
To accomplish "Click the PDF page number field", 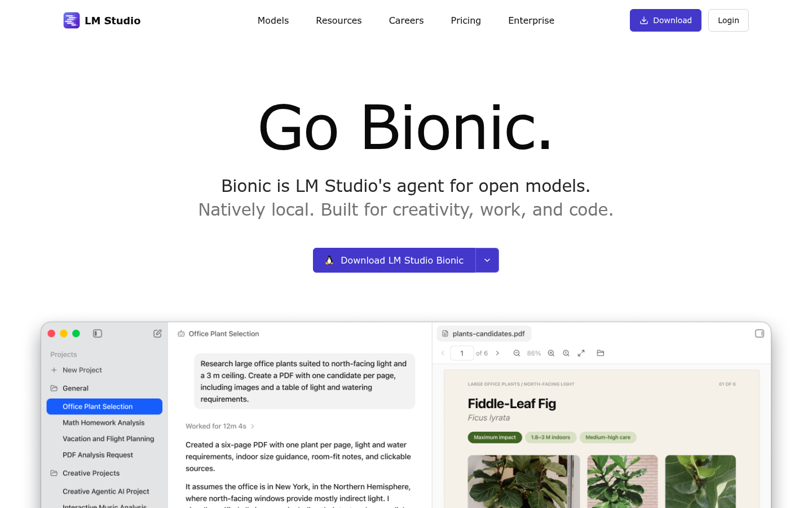I will [x=462, y=353].
